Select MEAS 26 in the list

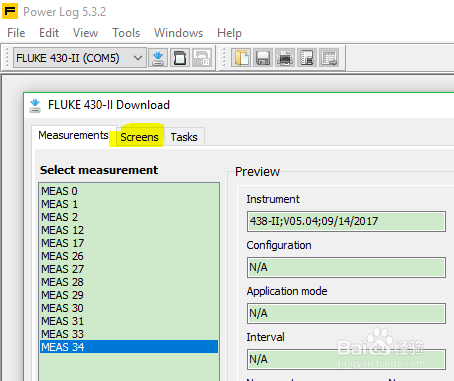point(129,256)
